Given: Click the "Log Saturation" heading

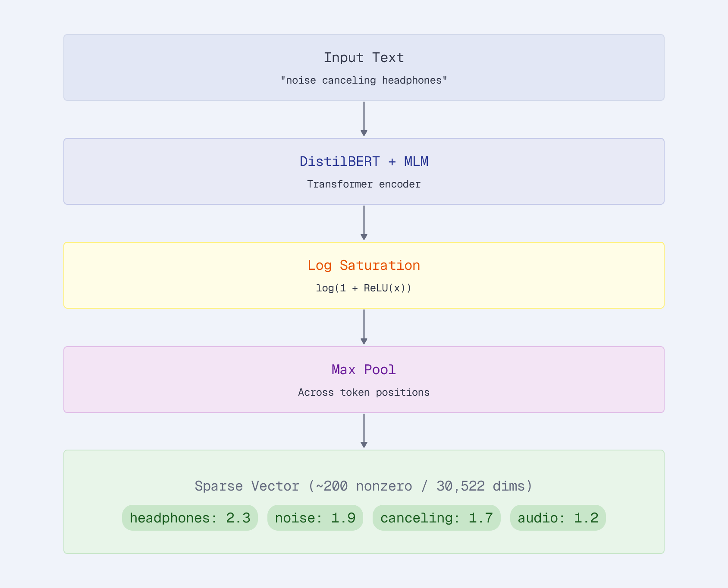Looking at the screenshot, I should click(x=364, y=265).
